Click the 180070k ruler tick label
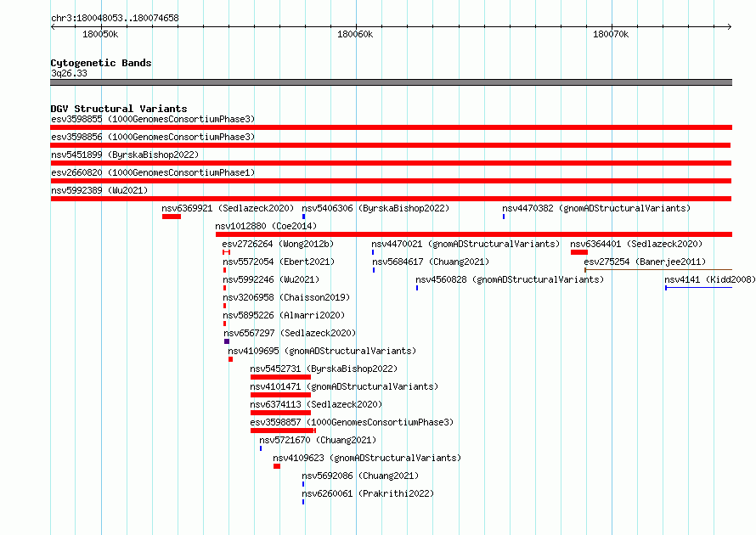 tap(611, 34)
